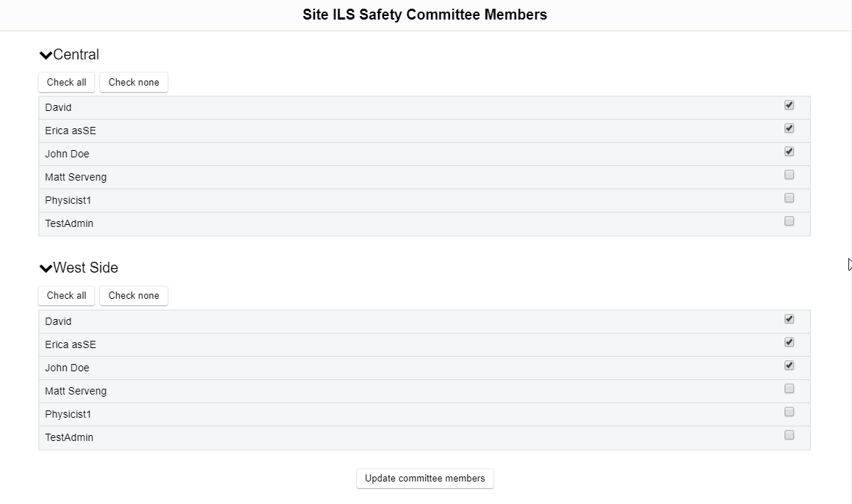Uncheck John Doe in Central committee
This screenshot has height=504, width=852.
(x=789, y=152)
